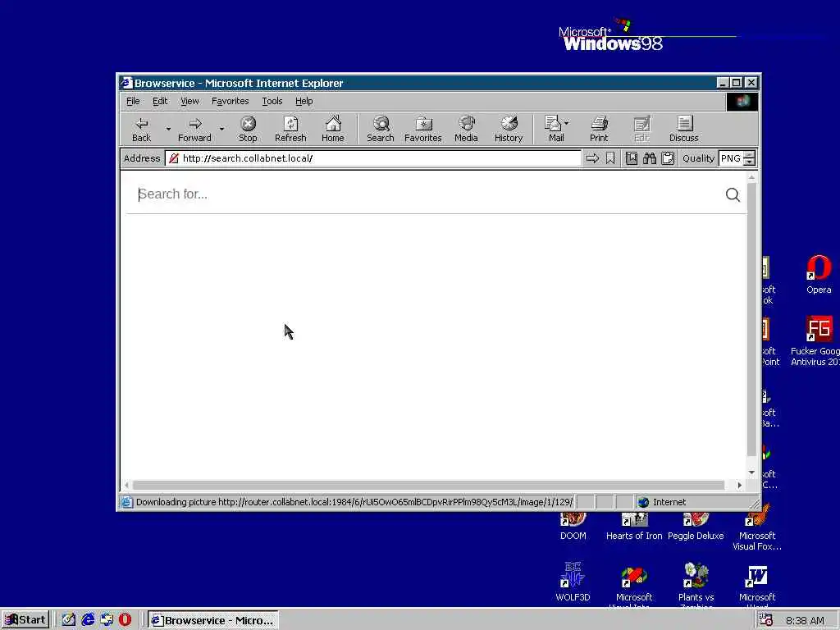Select the Microsoft Visual Studio desktop icon beside WOLF3D

coord(634,585)
